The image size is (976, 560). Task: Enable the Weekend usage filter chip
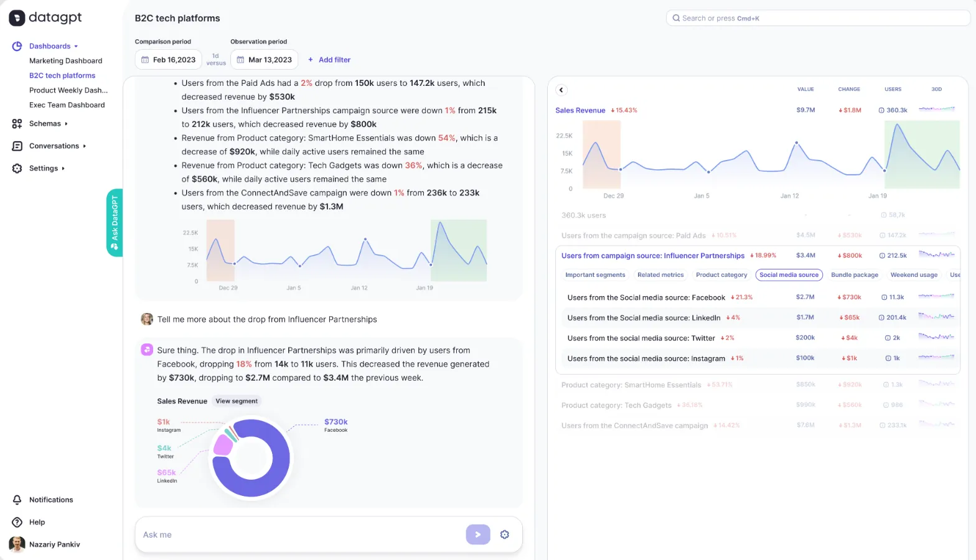coord(913,275)
